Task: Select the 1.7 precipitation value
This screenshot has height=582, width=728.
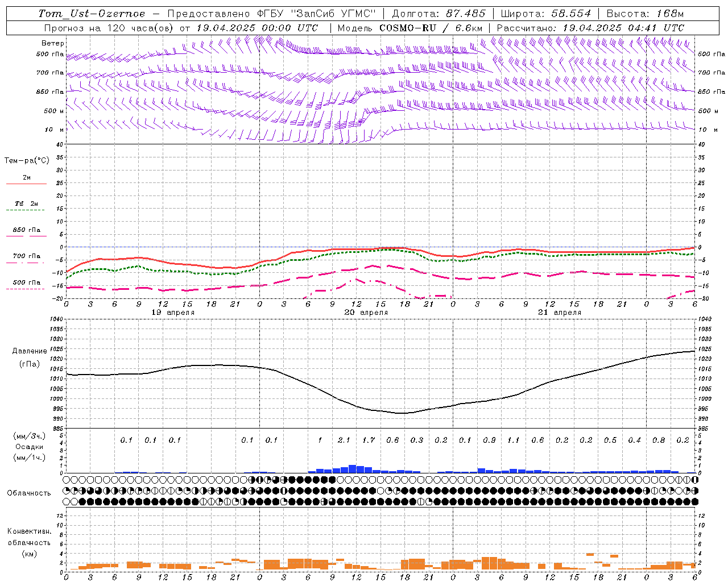Action: click(369, 440)
